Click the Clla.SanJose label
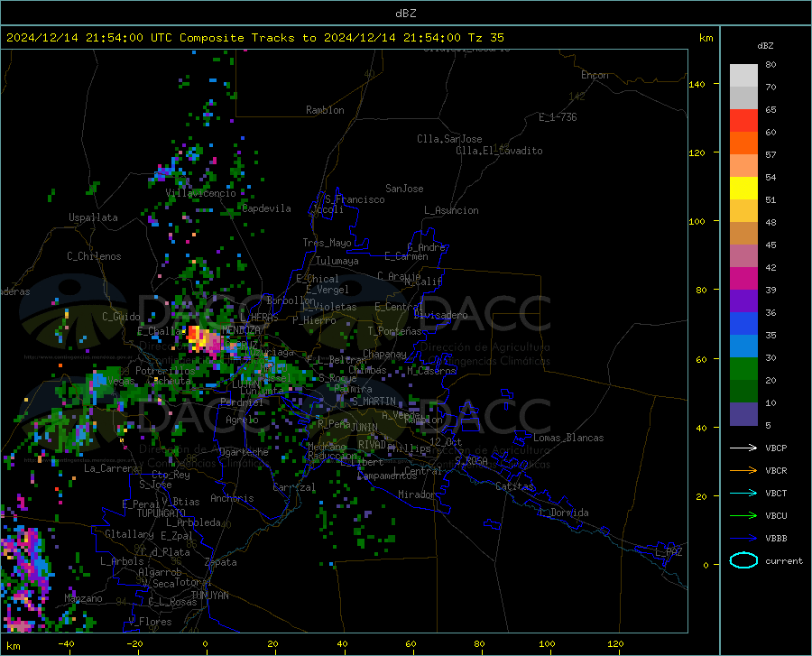 pyautogui.click(x=449, y=139)
